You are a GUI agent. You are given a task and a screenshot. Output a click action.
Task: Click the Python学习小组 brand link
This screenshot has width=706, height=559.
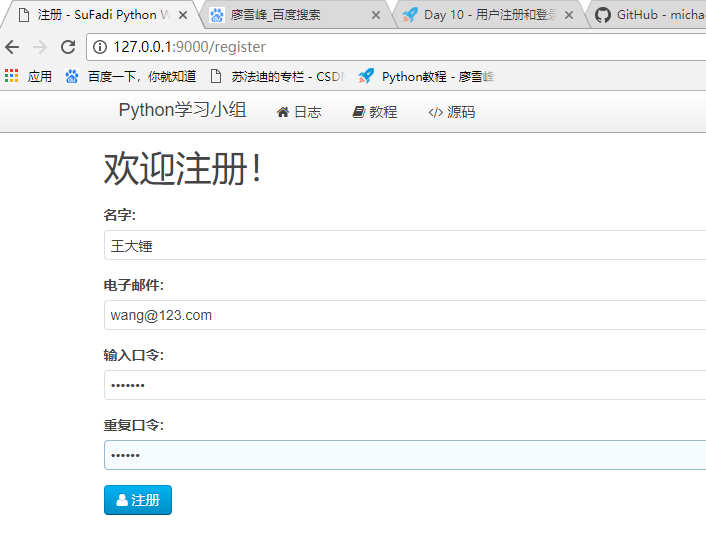[x=182, y=110]
